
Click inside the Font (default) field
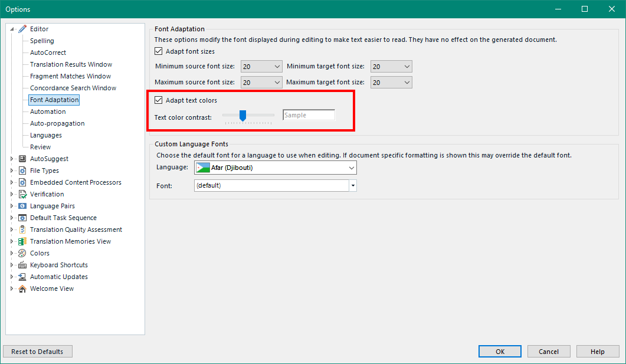pos(271,186)
